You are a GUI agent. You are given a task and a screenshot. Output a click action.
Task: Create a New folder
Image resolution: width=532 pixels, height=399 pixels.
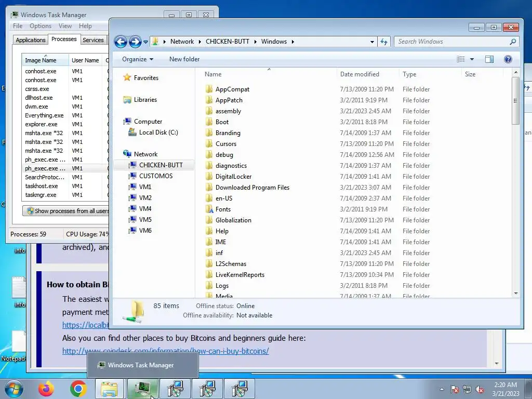tap(184, 59)
